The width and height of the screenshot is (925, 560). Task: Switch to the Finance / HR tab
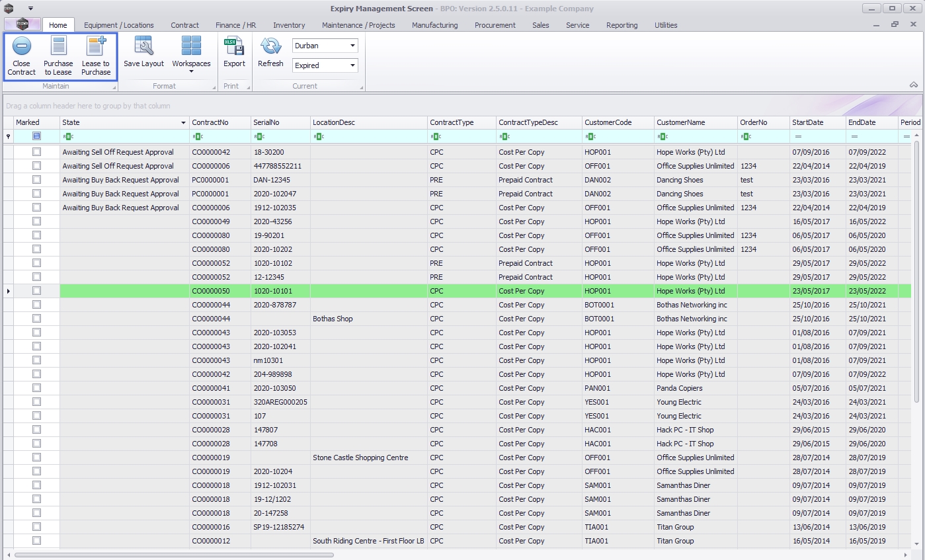pyautogui.click(x=235, y=25)
